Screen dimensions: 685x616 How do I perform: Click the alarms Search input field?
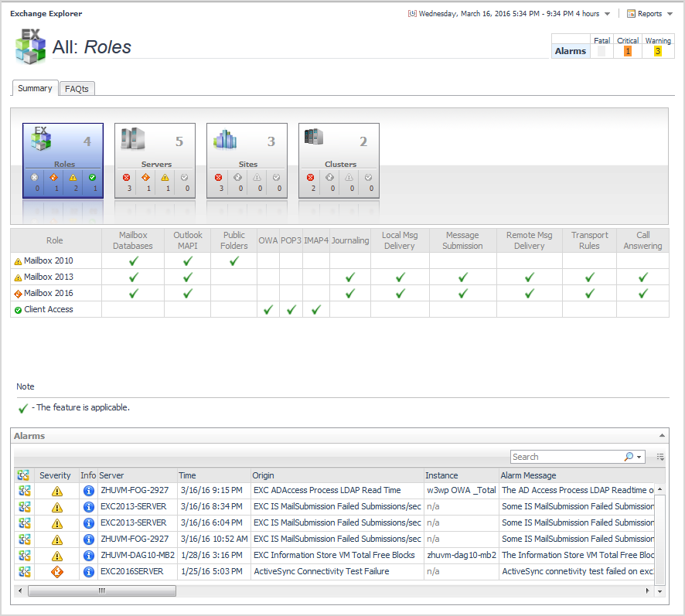tap(566, 457)
